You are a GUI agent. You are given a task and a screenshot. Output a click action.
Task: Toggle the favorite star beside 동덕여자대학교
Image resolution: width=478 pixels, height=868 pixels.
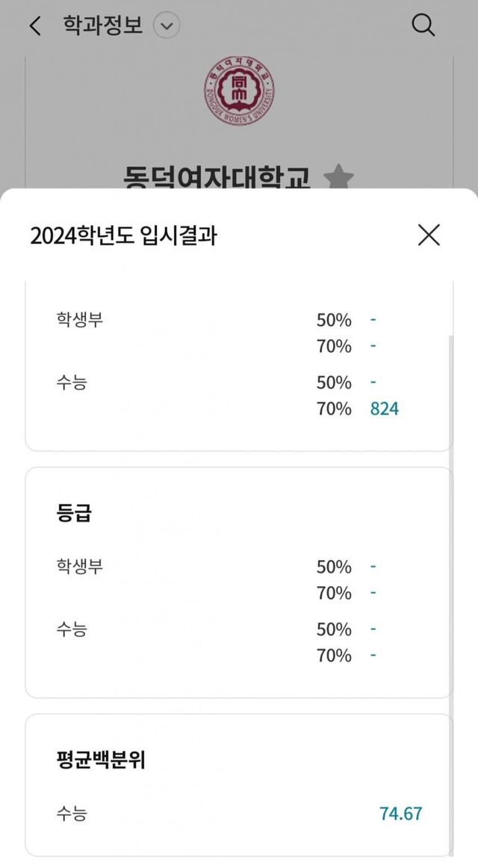[x=339, y=179]
